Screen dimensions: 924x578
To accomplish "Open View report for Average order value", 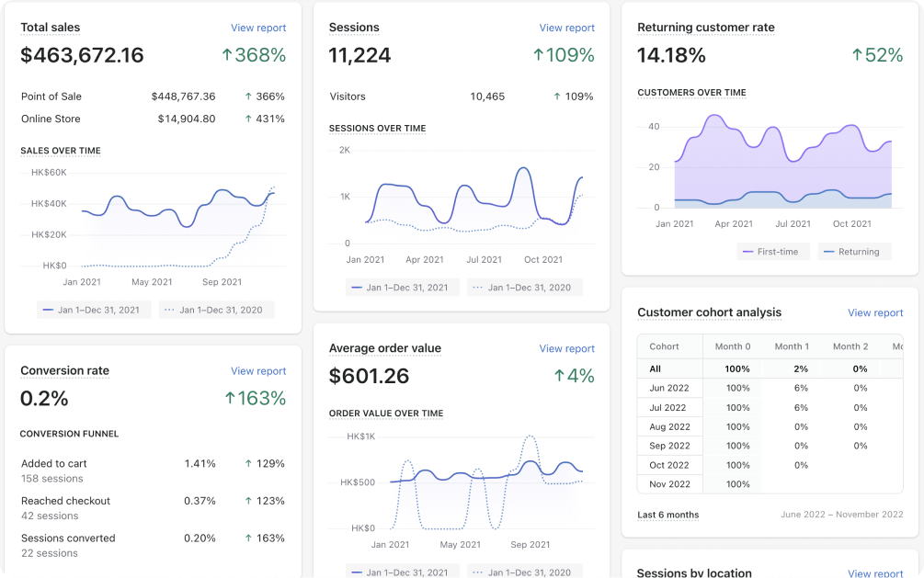I will point(566,349).
